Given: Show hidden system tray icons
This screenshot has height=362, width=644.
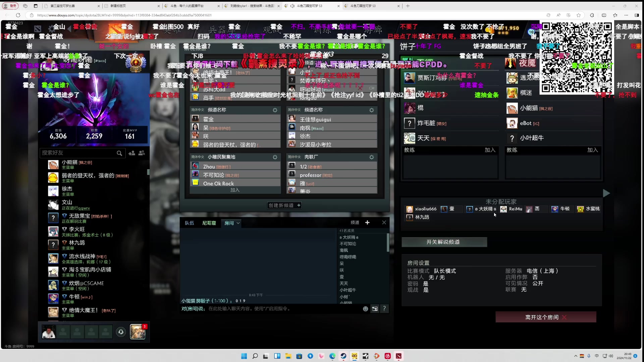Looking at the screenshot, I should point(576,356).
